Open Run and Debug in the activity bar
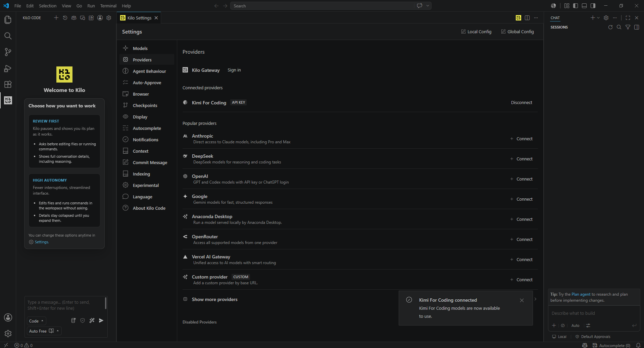 (8, 68)
